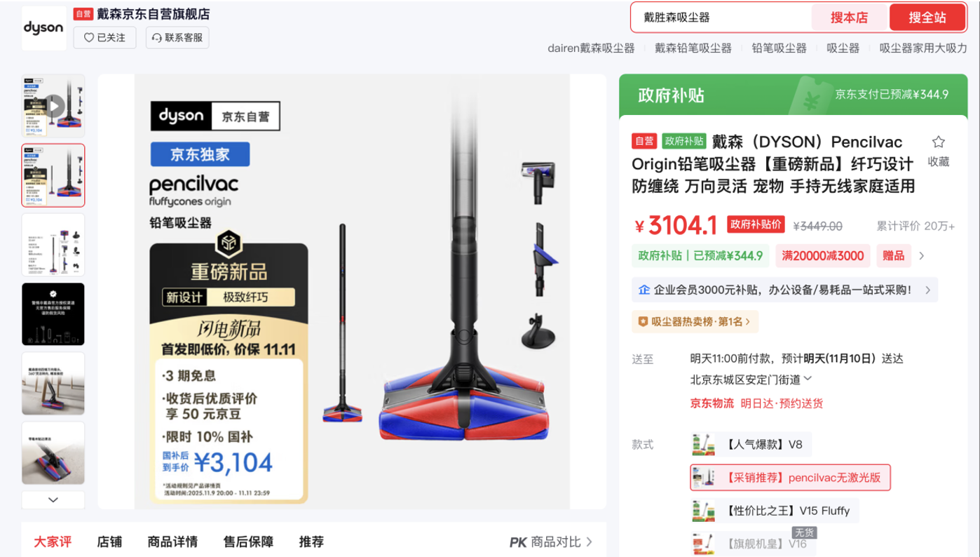The width and height of the screenshot is (980, 557).
Task: Click the 搜本店 search button
Action: [849, 18]
